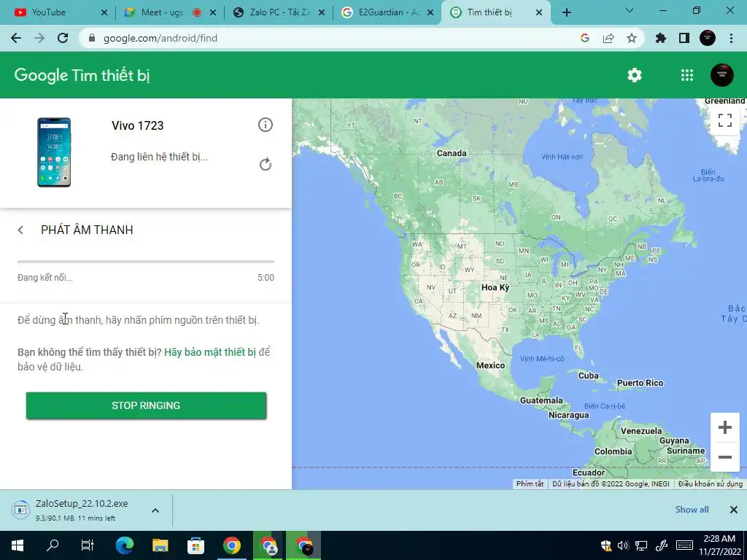The image size is (747, 560).
Task: Click the Google Tìm thiết bị logo
Action: (x=82, y=75)
